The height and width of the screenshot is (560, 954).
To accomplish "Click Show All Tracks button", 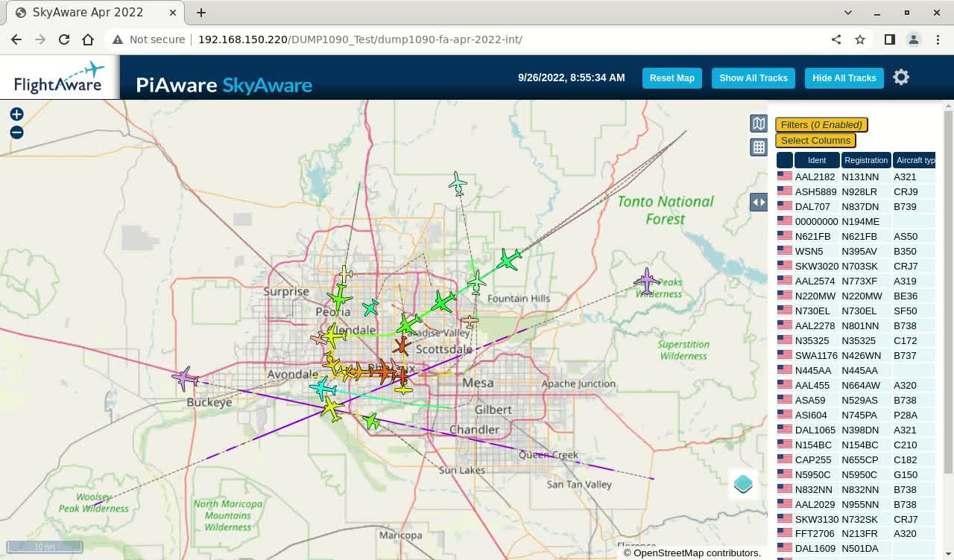I will (x=754, y=78).
